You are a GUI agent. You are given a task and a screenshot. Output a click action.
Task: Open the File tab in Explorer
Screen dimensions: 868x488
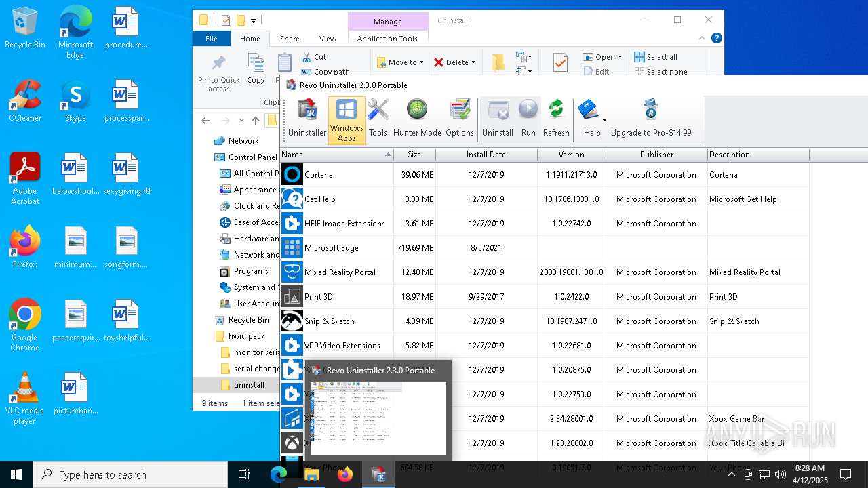coord(212,39)
